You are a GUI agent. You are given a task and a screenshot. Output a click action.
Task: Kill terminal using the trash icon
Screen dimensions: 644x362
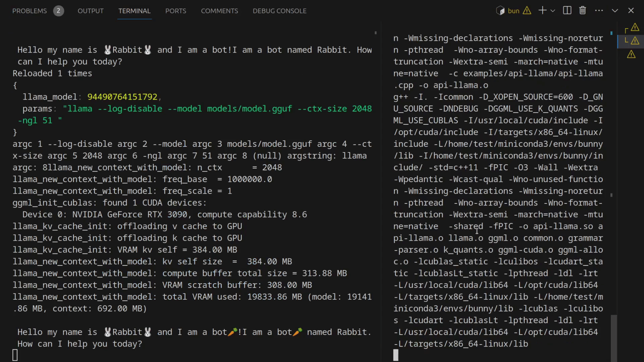[x=583, y=11]
